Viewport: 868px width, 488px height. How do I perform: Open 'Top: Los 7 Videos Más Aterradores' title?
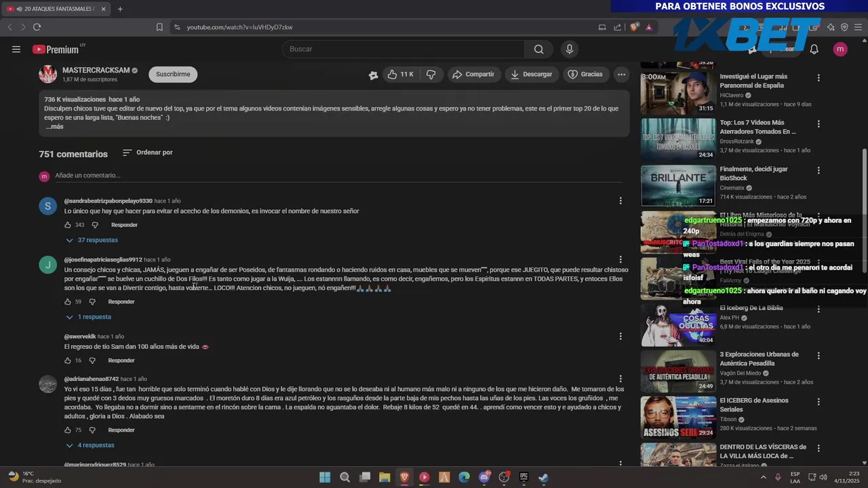coord(757,127)
